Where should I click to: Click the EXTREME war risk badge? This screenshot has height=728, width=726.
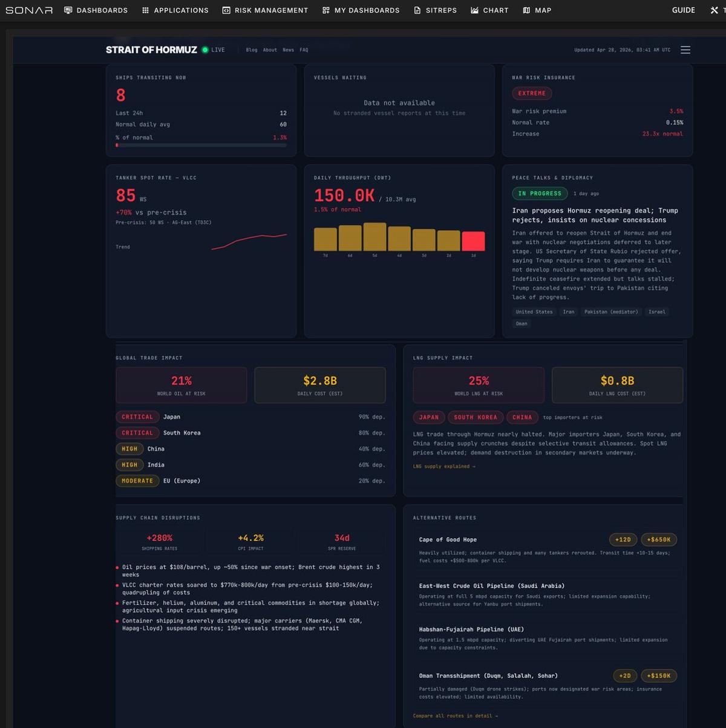click(532, 93)
